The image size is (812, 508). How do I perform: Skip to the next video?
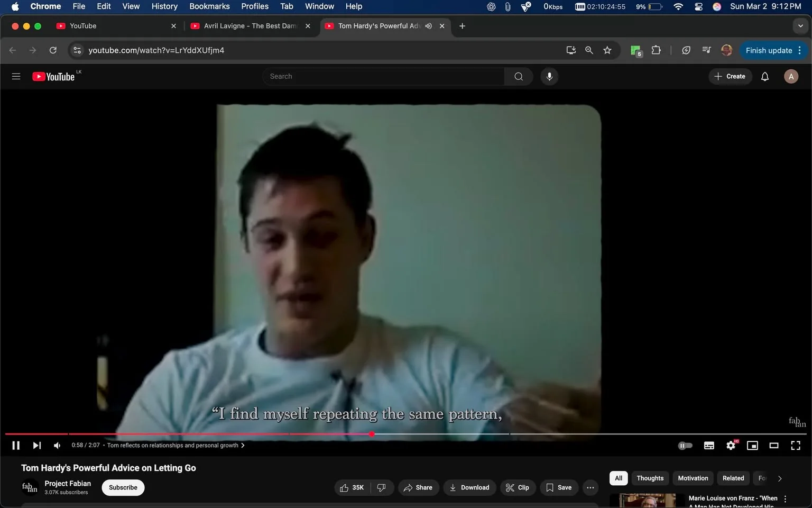tap(36, 446)
